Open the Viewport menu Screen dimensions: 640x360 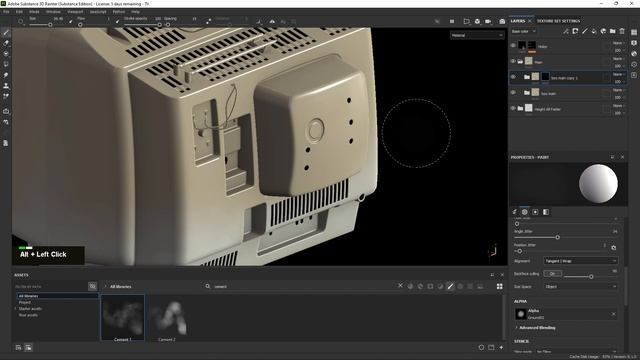pos(75,12)
